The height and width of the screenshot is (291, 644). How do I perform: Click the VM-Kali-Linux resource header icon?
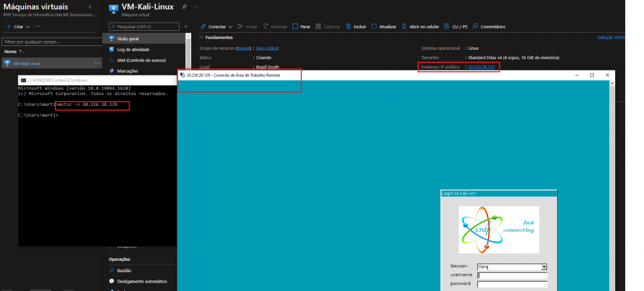pyautogui.click(x=113, y=9)
